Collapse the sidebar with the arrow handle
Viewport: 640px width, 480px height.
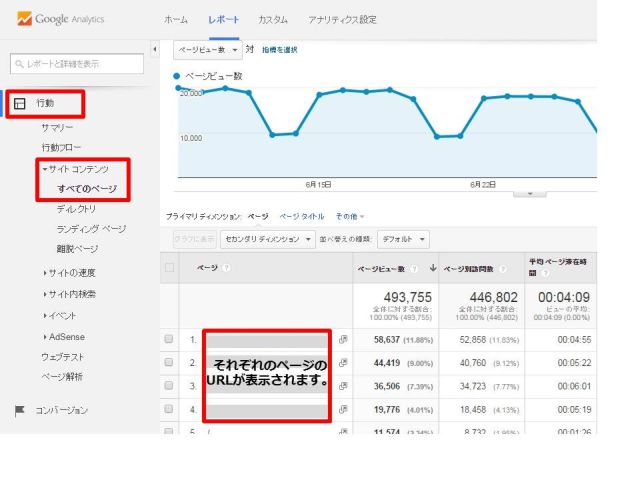(155, 49)
